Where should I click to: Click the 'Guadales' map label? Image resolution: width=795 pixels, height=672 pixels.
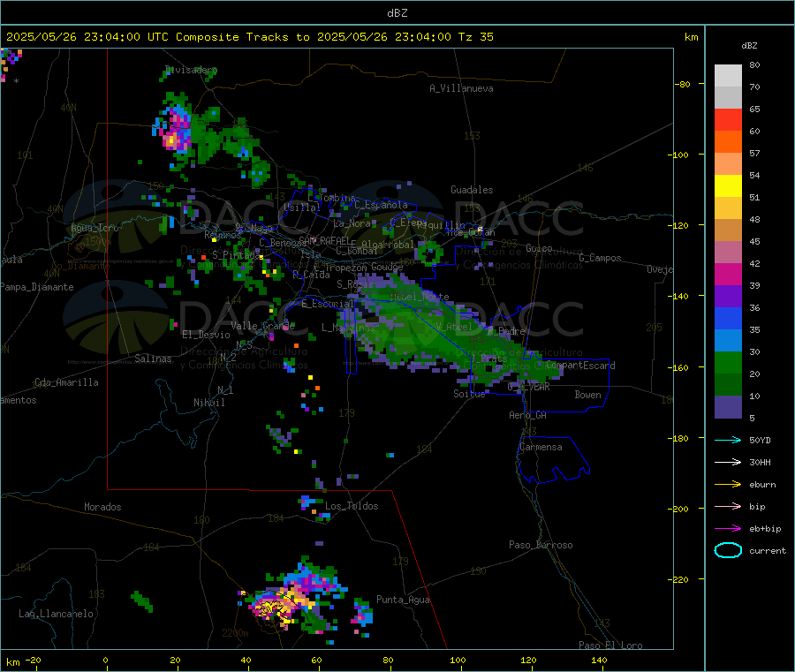[472, 190]
